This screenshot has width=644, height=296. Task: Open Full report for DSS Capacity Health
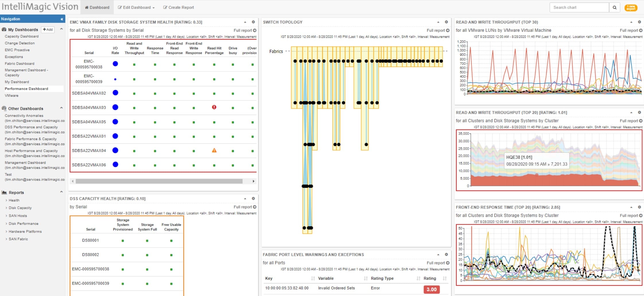pos(245,207)
